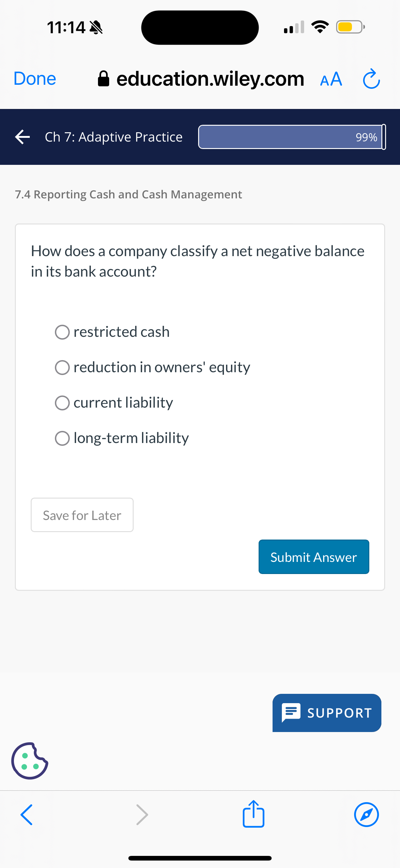Select the restricted cash option
The width and height of the screenshot is (400, 868).
(62, 332)
